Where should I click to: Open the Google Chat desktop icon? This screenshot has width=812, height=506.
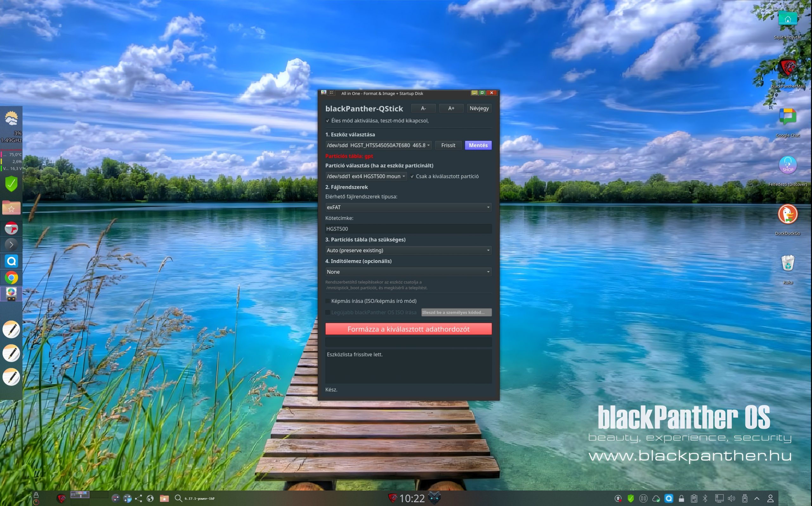[x=787, y=117]
